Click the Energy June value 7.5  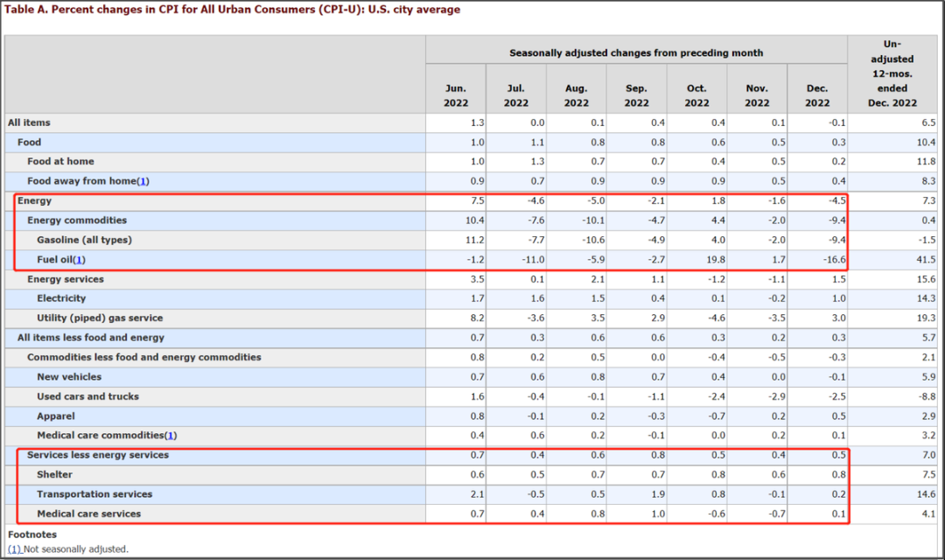click(x=478, y=200)
